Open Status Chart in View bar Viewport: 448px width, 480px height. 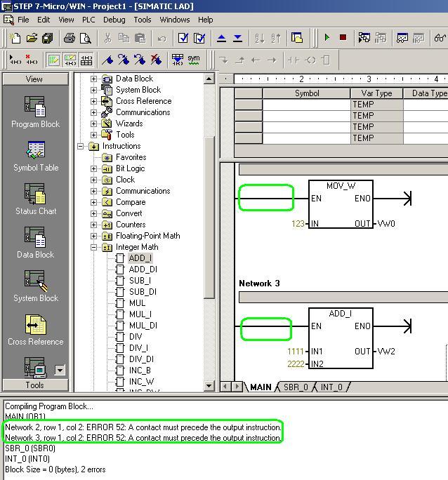click(x=36, y=199)
